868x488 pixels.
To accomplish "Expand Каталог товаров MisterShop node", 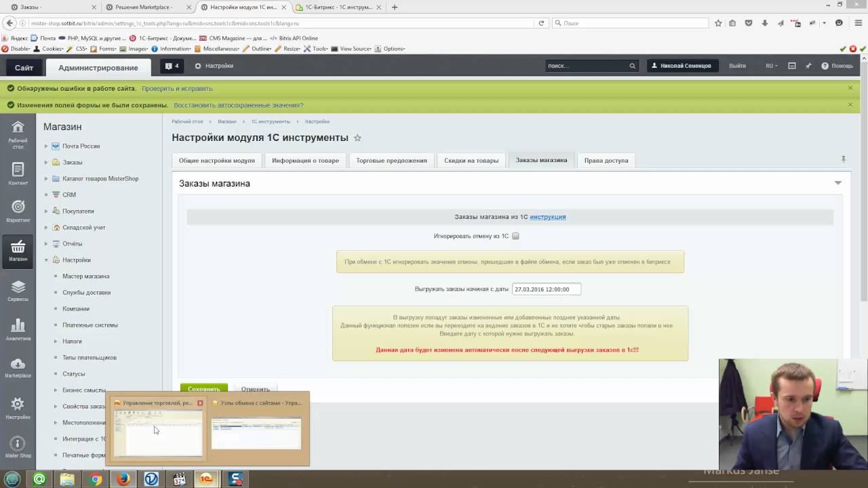I will click(x=46, y=178).
